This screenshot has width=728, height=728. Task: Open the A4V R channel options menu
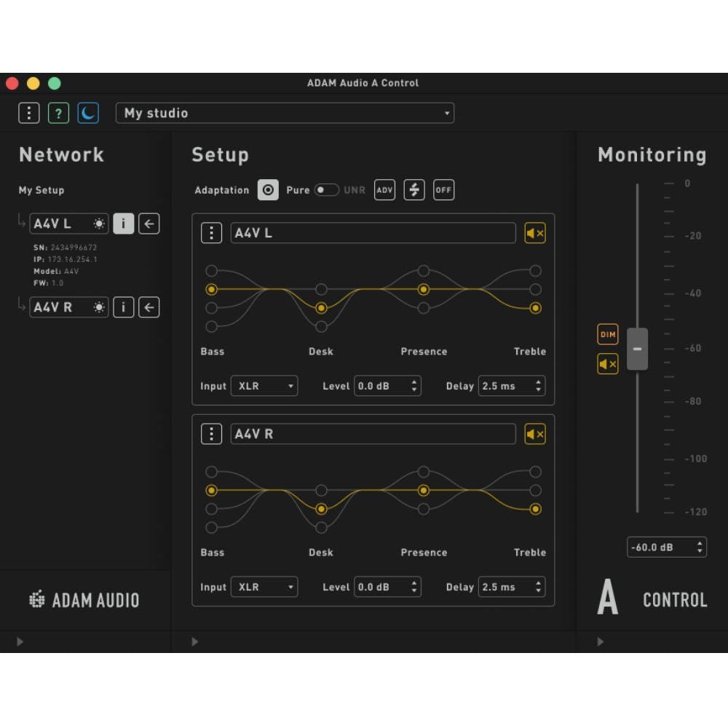[211, 434]
